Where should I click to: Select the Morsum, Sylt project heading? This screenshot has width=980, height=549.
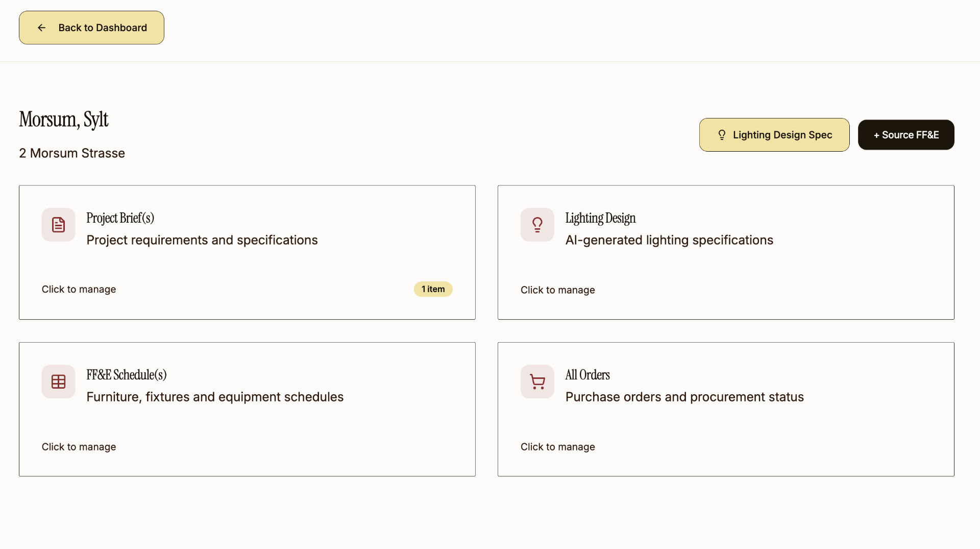point(64,120)
